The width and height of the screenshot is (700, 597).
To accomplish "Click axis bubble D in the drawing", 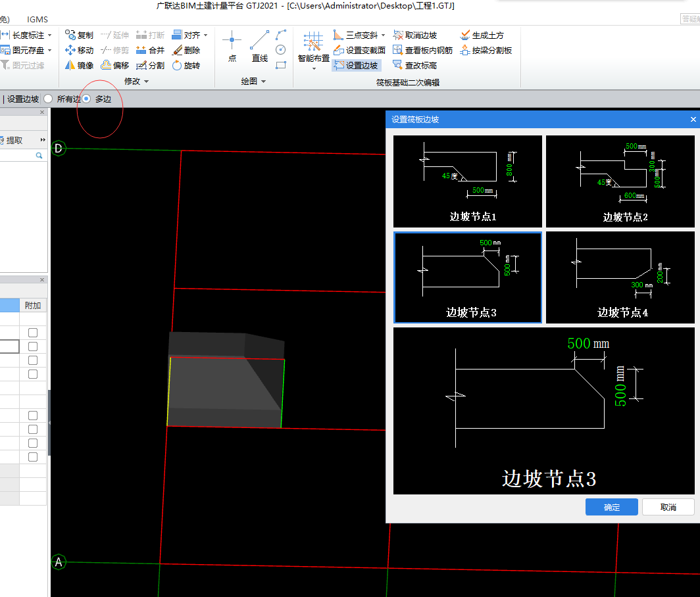I will 59,148.
